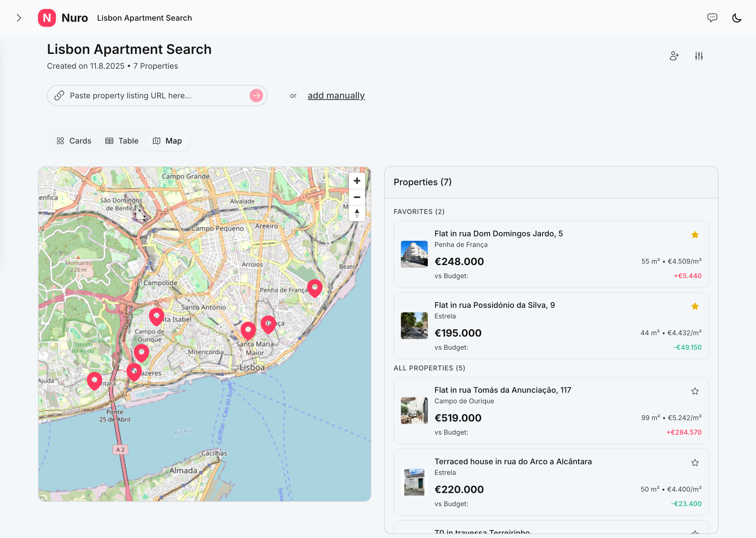Submit the listing URL with the arrow button
Viewport: 756px width, 538px height.
click(256, 96)
